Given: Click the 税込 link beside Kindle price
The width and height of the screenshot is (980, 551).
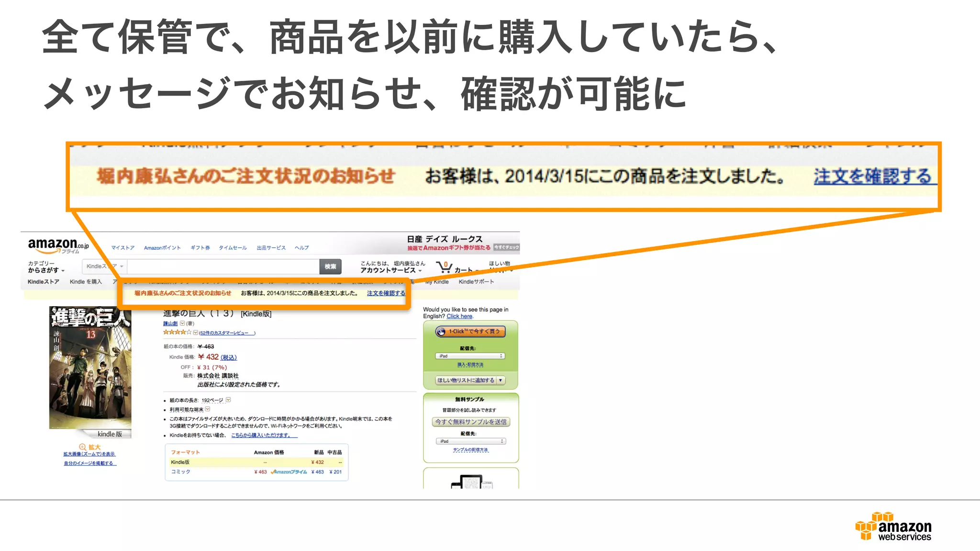Looking at the screenshot, I should click(x=229, y=357).
